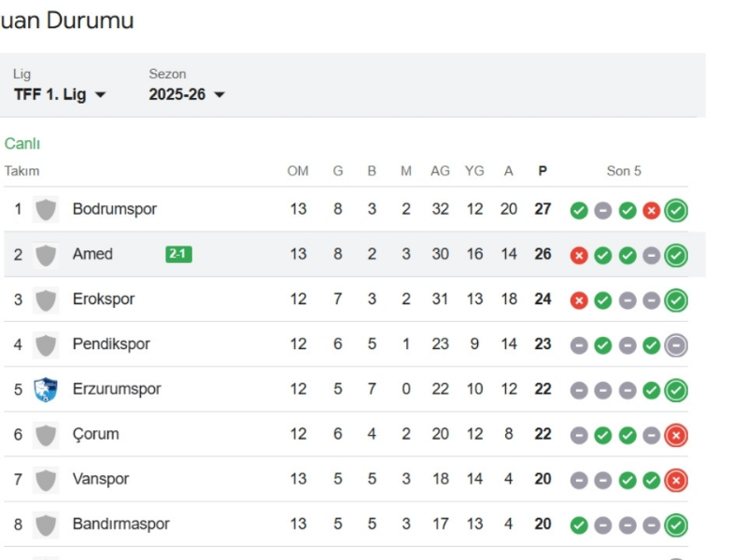Open the Sezon 2025-26 dropdown
The width and height of the screenshot is (747, 560).
[185, 94]
